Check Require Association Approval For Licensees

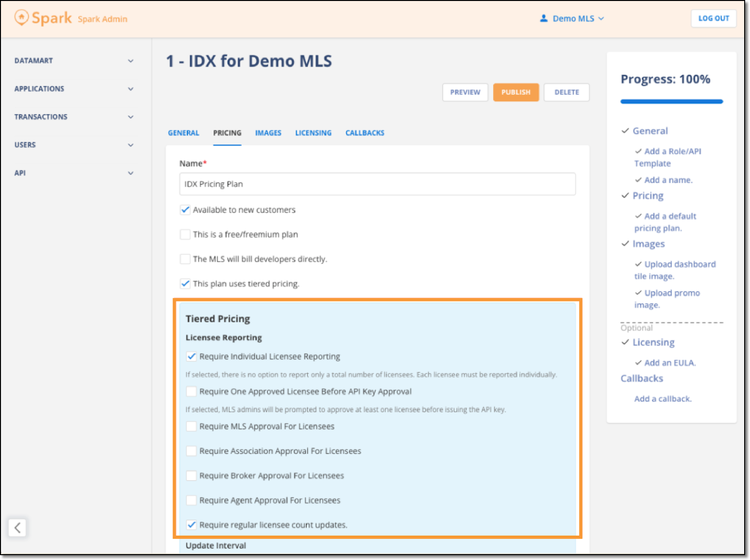coord(192,451)
